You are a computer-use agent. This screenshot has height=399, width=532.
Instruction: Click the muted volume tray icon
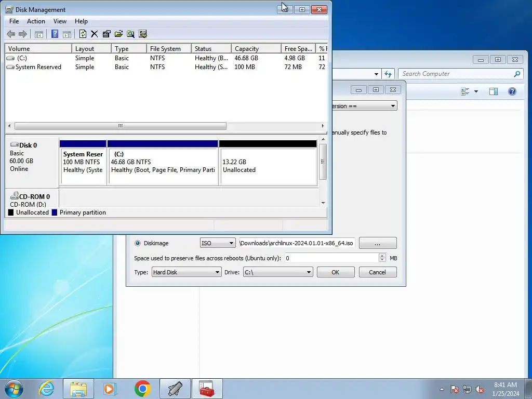click(480, 389)
